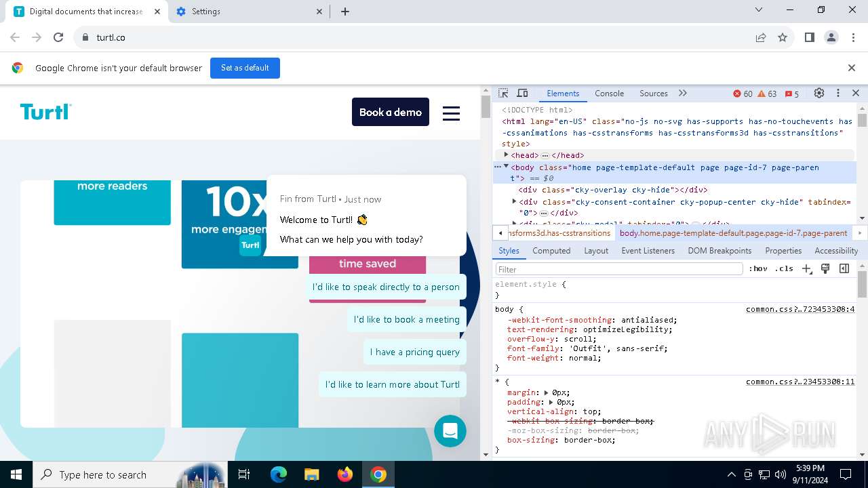Choose 'I'd like to learn more about Turtl'
The height and width of the screenshot is (488, 868).
pos(393,384)
